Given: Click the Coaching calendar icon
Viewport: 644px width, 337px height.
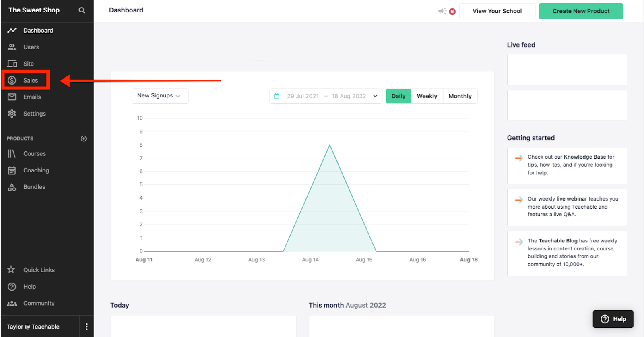Looking at the screenshot, I should coord(12,170).
